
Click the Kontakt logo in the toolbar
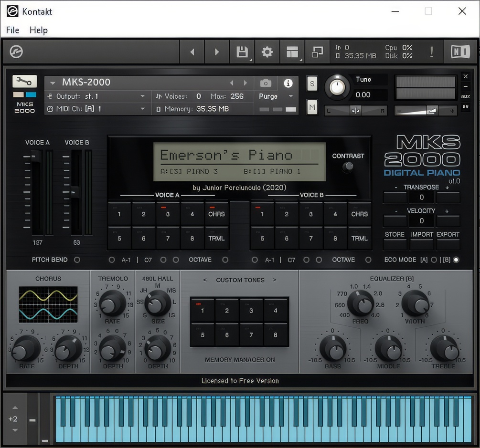[16, 52]
